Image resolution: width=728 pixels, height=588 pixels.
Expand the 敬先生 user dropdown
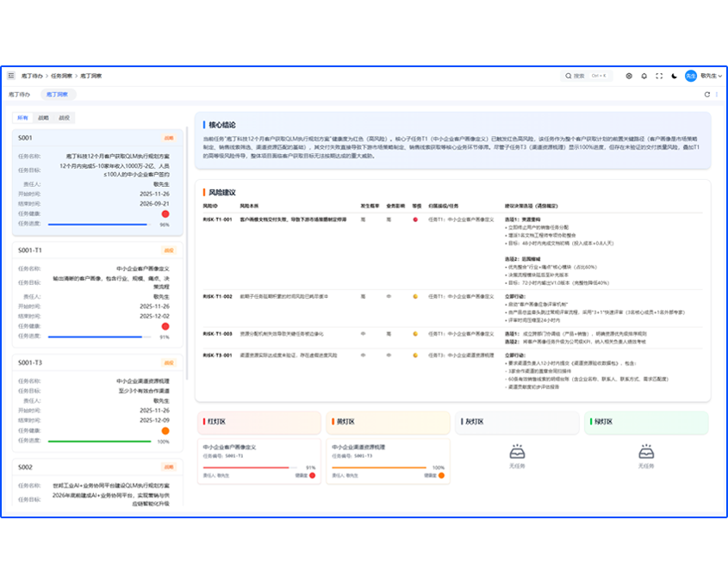pos(711,76)
